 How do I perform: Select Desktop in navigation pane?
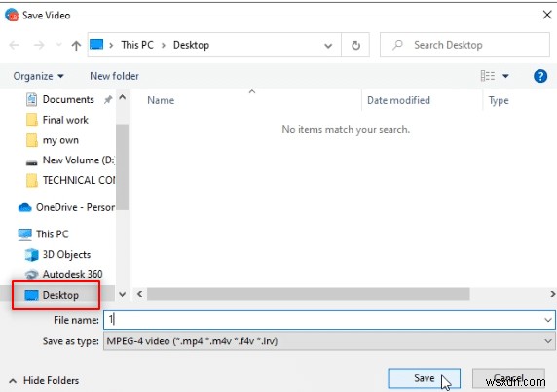point(60,295)
